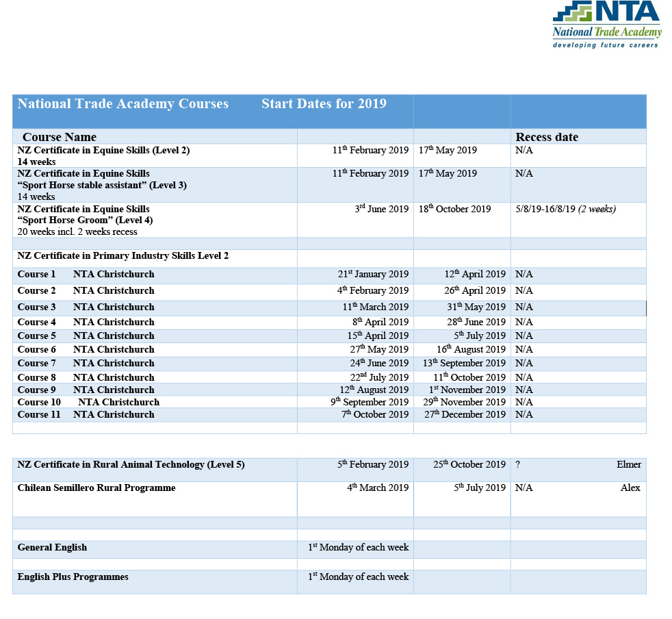Click '4th March 2019' start date
Screen dimensions: 672x619
pyautogui.click(x=378, y=488)
